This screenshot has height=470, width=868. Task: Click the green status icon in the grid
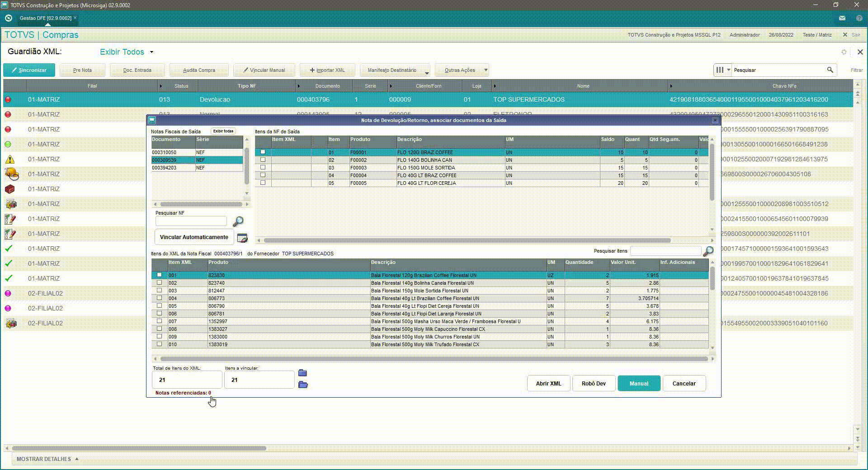[8, 144]
